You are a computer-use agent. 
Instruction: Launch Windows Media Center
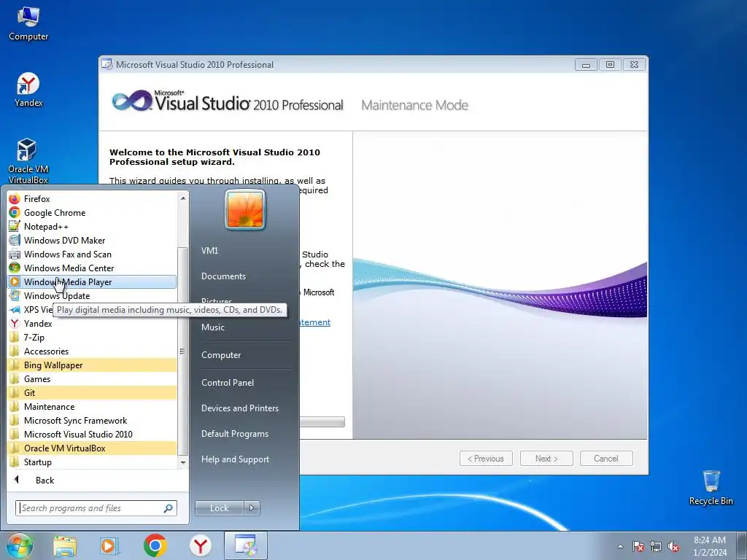92,268
